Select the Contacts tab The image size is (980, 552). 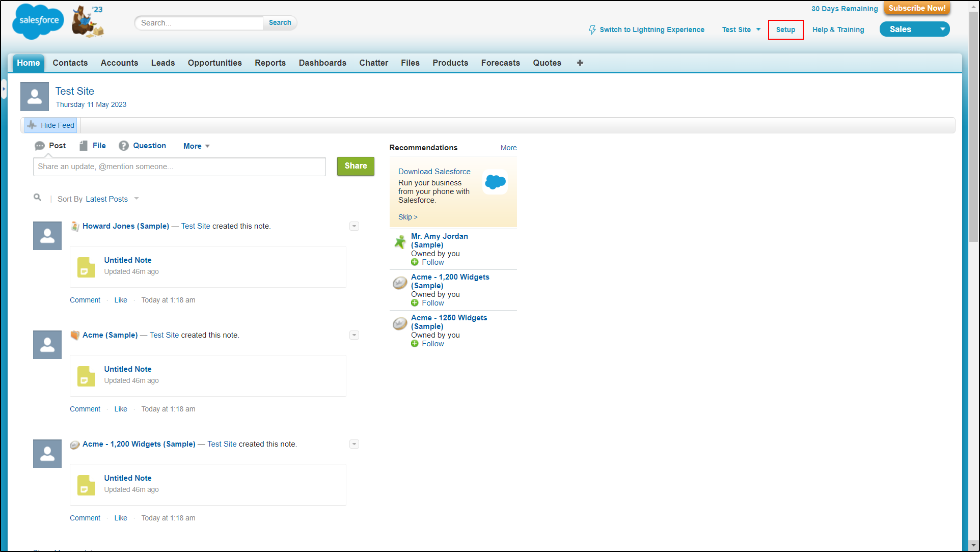tap(69, 63)
